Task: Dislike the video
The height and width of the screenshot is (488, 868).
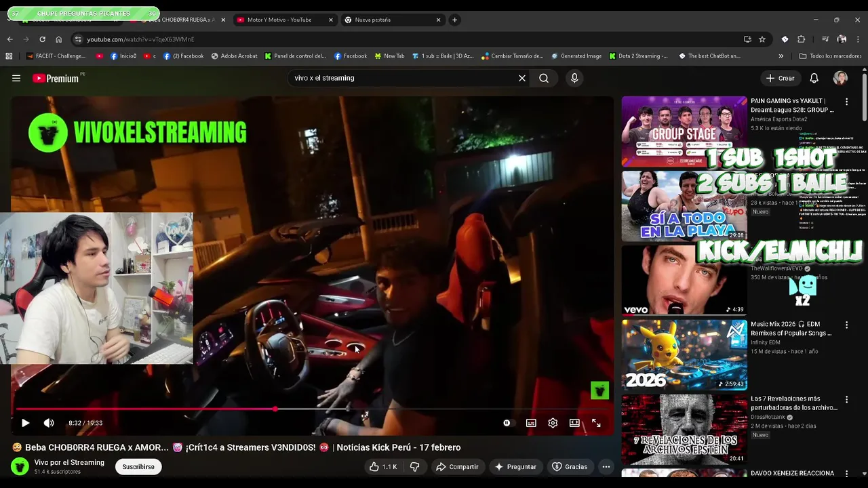Action: [x=414, y=466]
